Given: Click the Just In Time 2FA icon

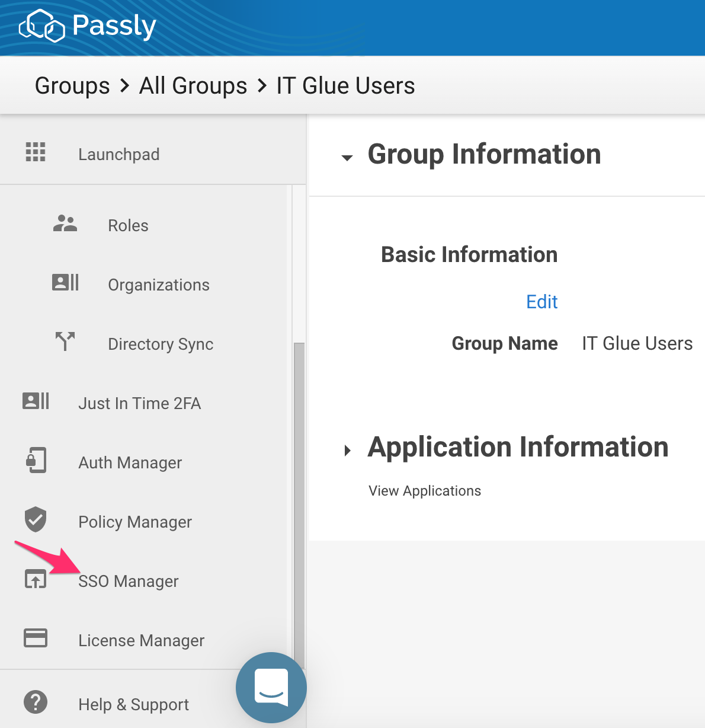Looking at the screenshot, I should coord(36,401).
